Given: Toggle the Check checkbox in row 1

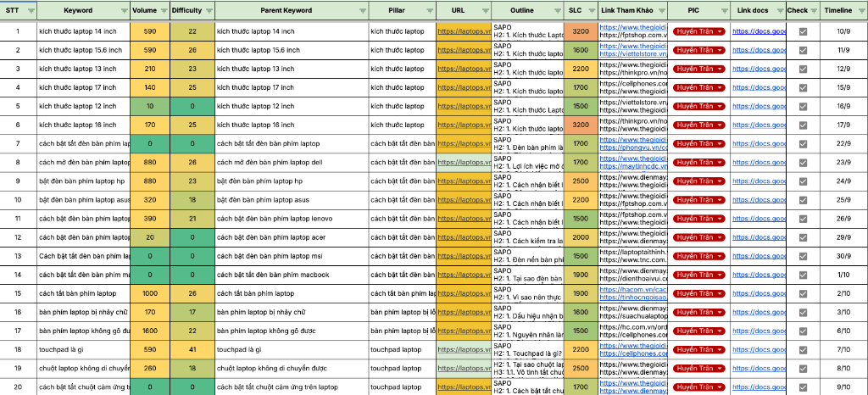Looking at the screenshot, I should point(803,31).
